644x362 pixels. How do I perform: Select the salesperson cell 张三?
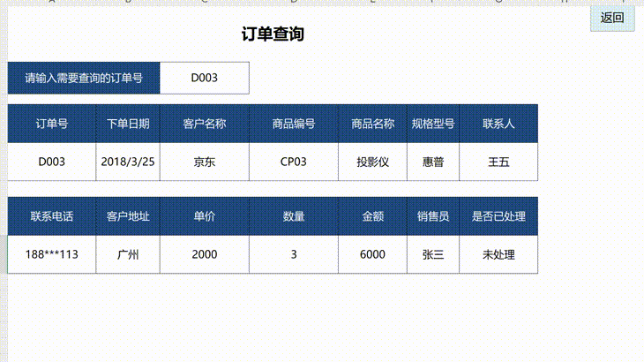tap(433, 254)
